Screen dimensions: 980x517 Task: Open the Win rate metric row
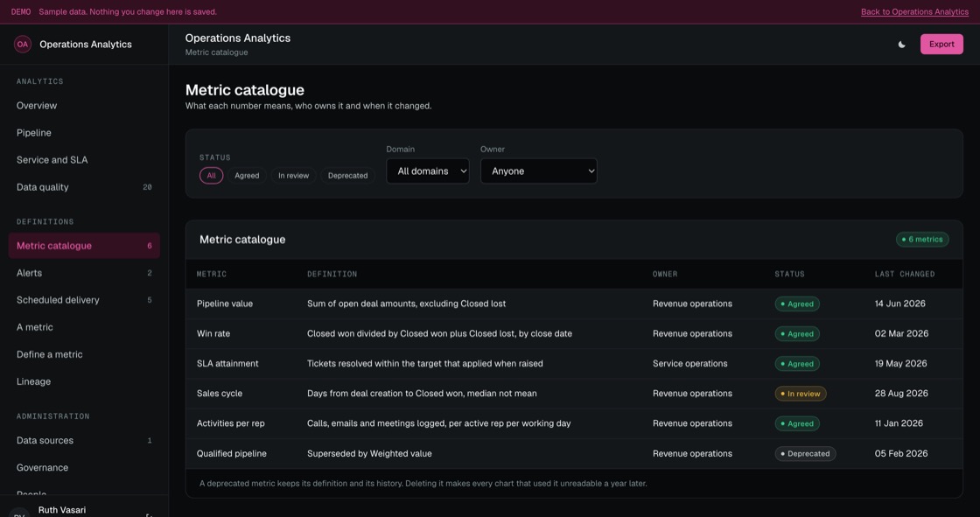[x=574, y=334]
